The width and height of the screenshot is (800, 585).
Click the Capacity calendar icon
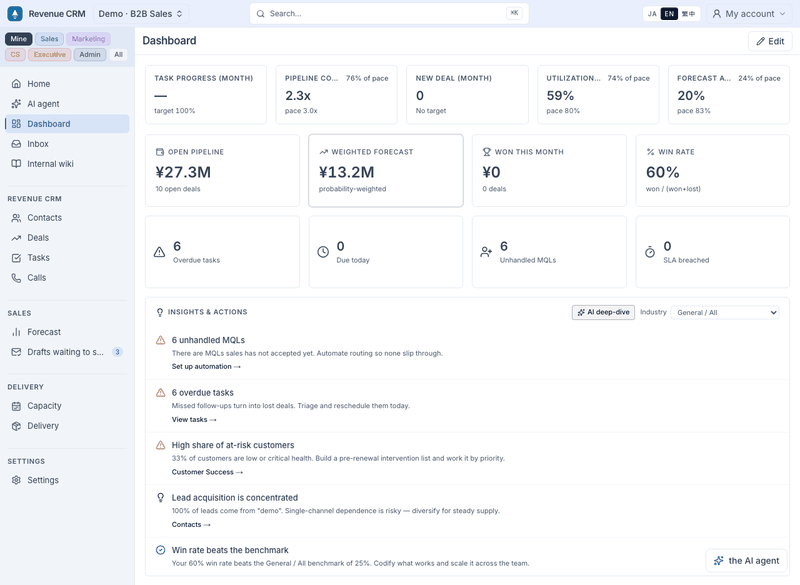click(x=16, y=406)
